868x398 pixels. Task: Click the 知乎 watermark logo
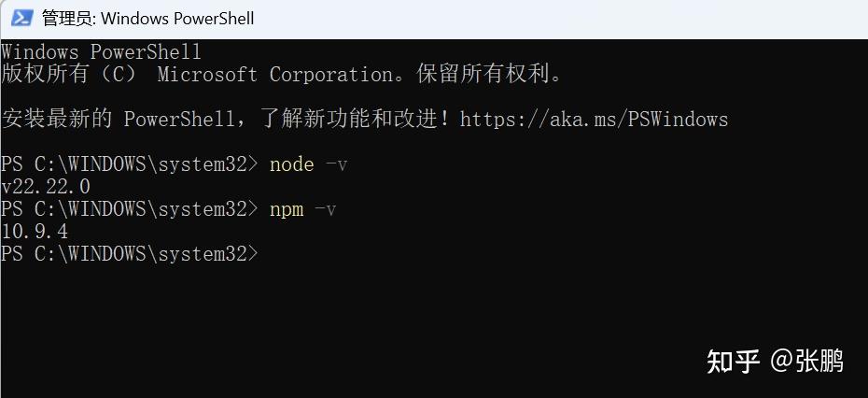tap(733, 362)
